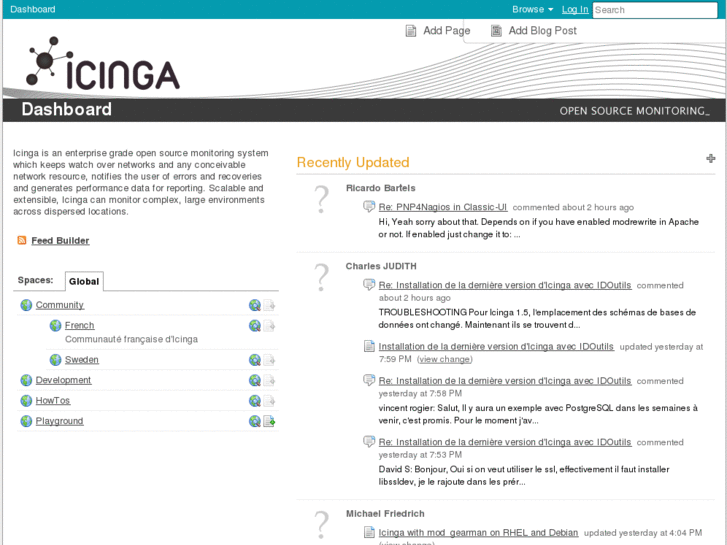Click the Log In link
The height and width of the screenshot is (545, 727).
click(575, 9)
